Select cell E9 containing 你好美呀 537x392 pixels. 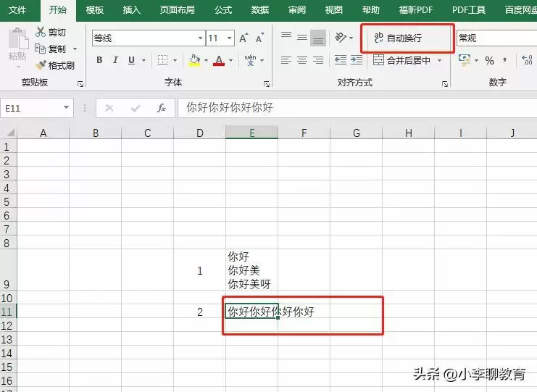tap(251, 270)
